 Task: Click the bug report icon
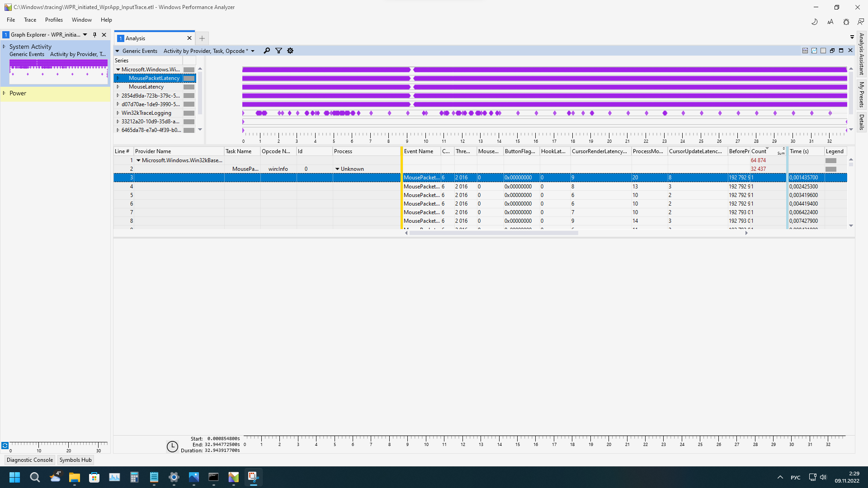pyautogui.click(x=846, y=22)
